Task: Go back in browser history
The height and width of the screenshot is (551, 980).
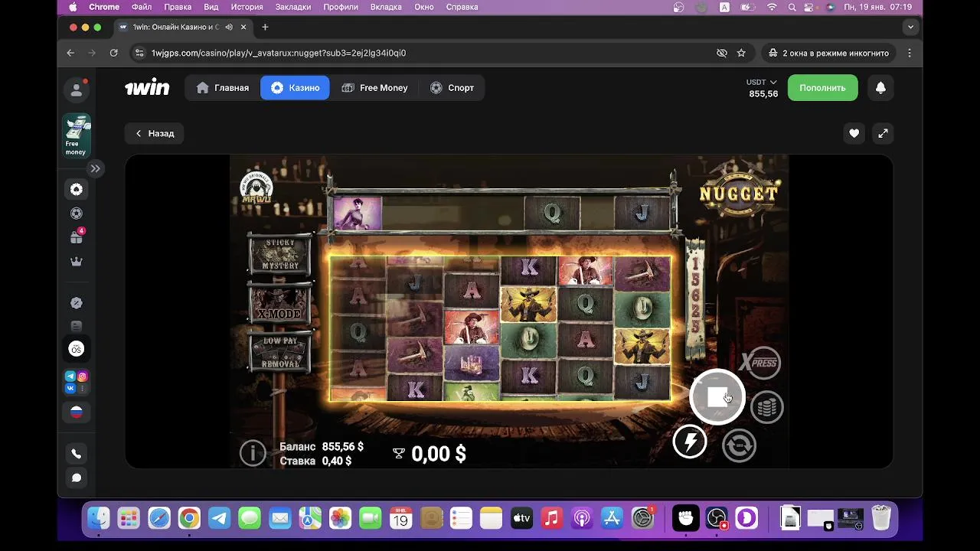Action: [x=70, y=53]
